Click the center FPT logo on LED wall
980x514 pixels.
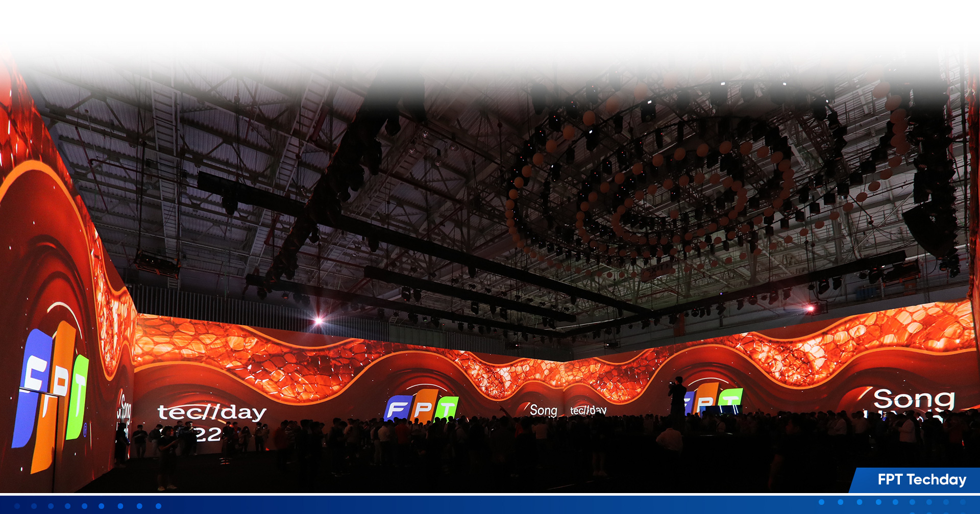[421, 405]
